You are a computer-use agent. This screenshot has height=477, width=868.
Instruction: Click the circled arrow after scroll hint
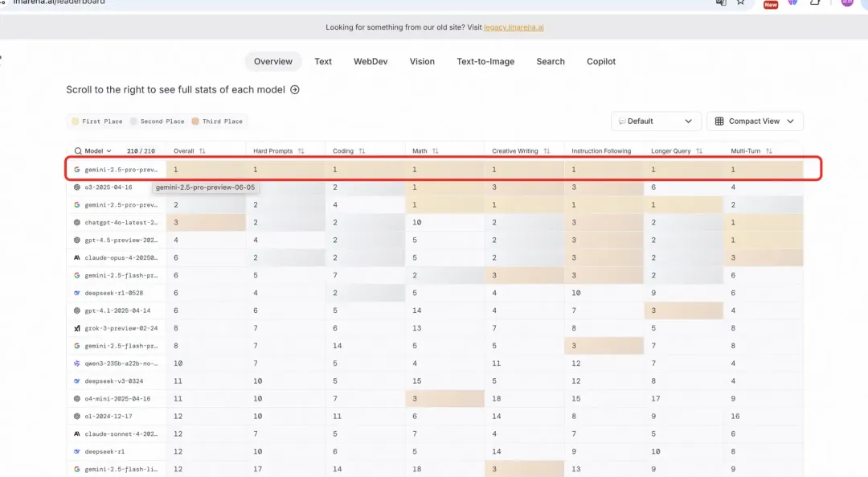(295, 90)
